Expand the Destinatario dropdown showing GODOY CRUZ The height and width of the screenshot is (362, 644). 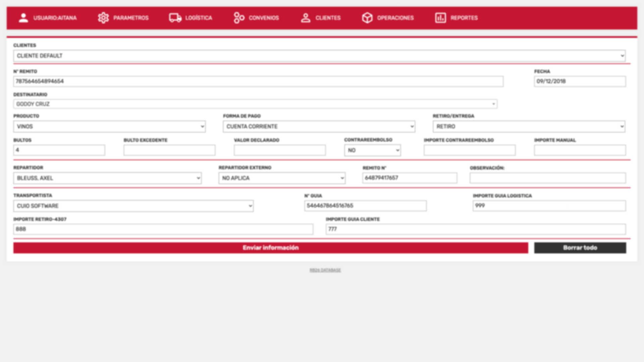(255, 104)
